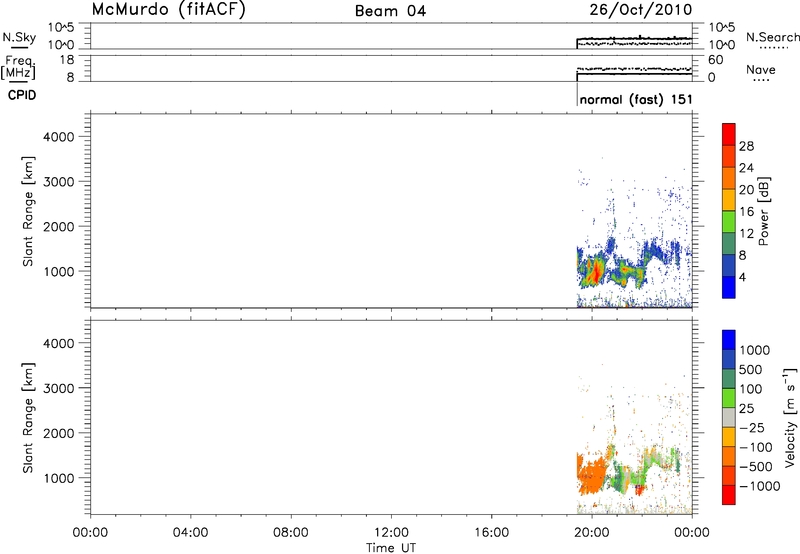
Task: Pick the blue top segment of velocity colorbar
Action: (x=729, y=339)
